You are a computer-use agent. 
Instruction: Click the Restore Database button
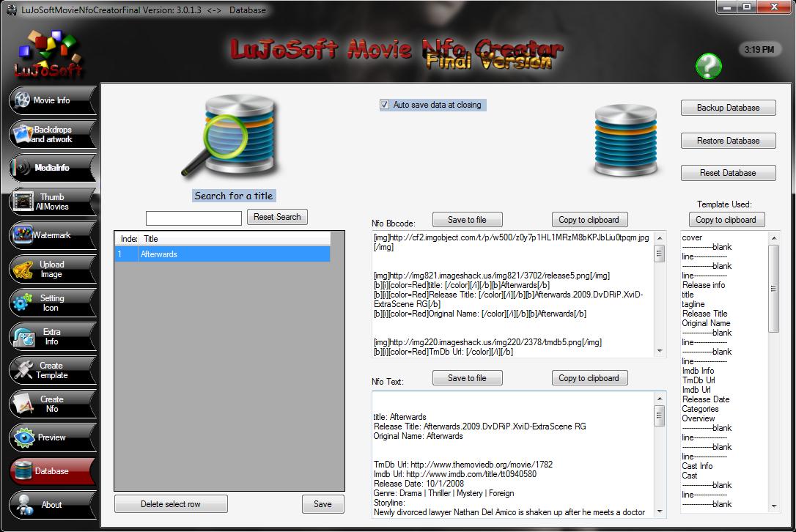click(x=728, y=141)
